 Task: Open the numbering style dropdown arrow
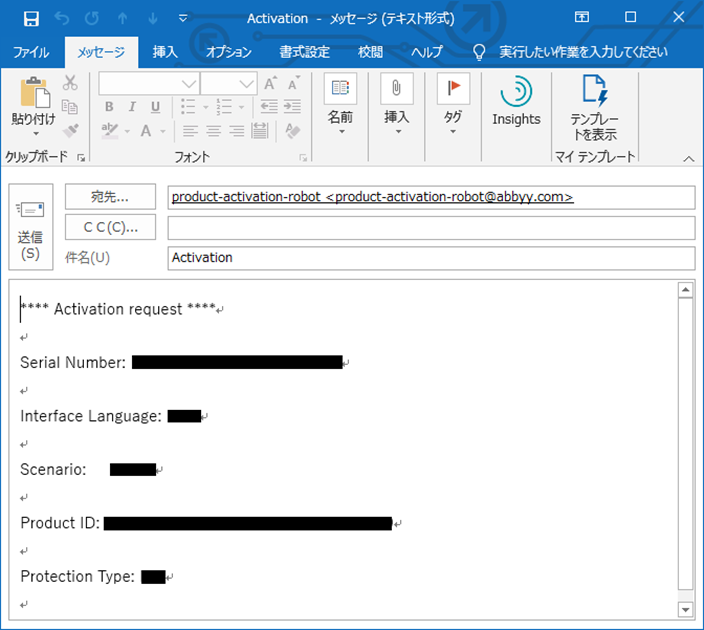pos(241,107)
